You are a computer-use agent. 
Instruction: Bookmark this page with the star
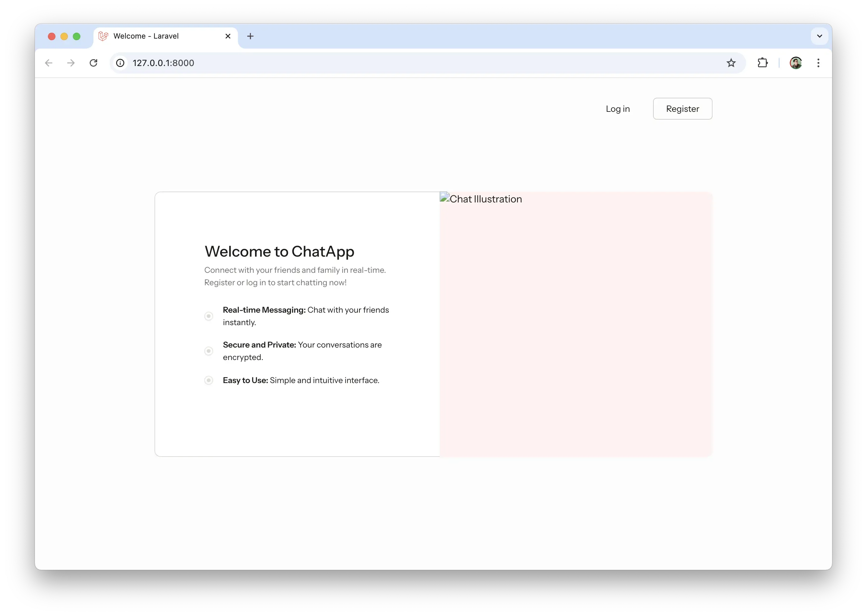point(731,63)
